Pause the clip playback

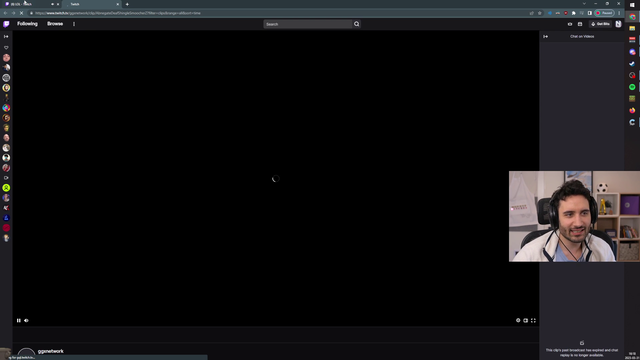(18, 320)
